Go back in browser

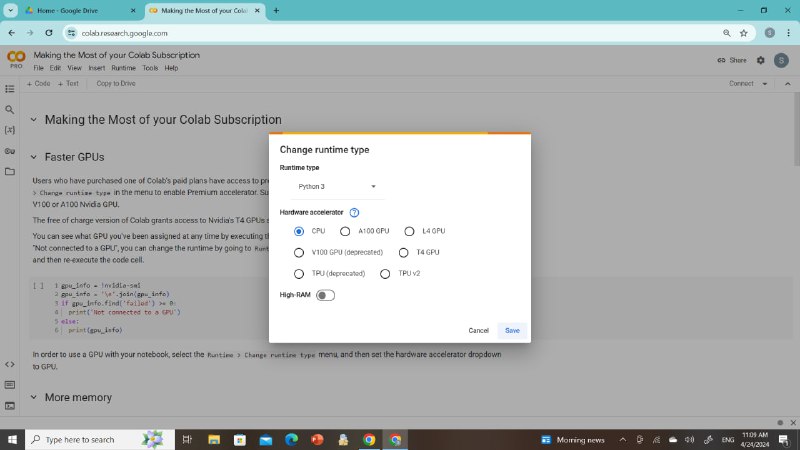12,33
